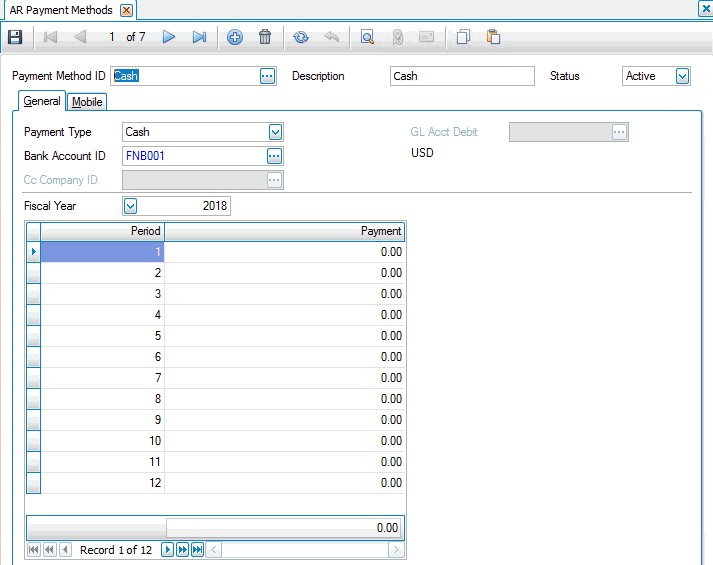Viewport: 713px width, 565px height.
Task: Go to next record in grid navigator
Action: [x=167, y=550]
